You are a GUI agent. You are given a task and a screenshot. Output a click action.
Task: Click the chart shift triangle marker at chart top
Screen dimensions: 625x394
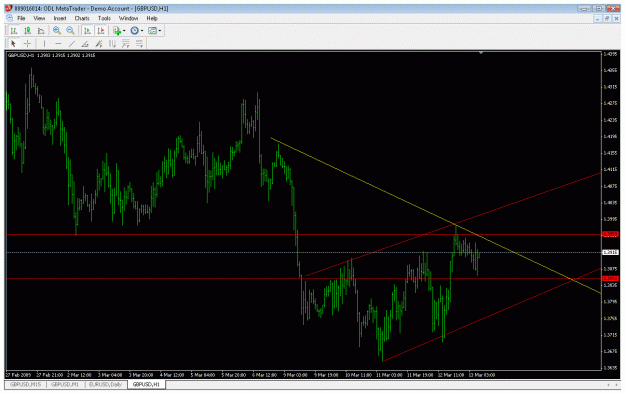tap(481, 53)
